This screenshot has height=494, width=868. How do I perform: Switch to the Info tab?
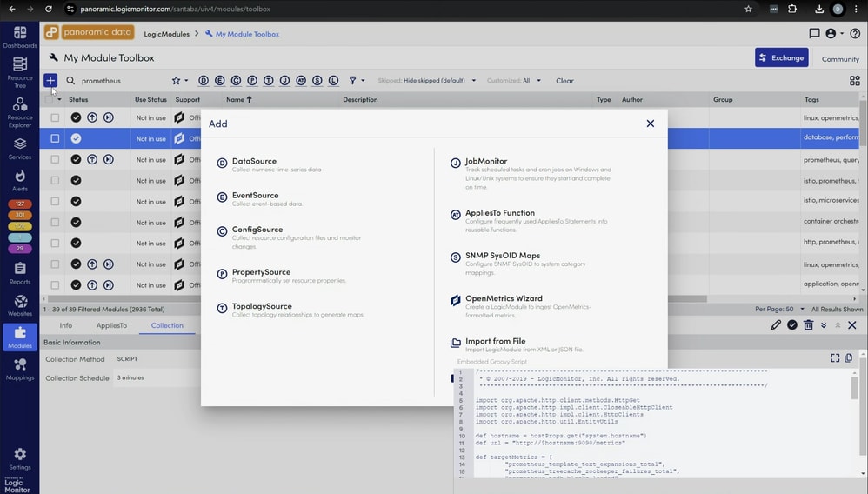coord(66,325)
